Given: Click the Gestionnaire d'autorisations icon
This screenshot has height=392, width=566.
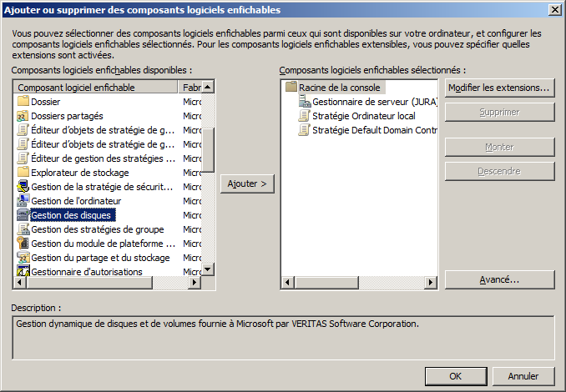Looking at the screenshot, I should pos(23,272).
